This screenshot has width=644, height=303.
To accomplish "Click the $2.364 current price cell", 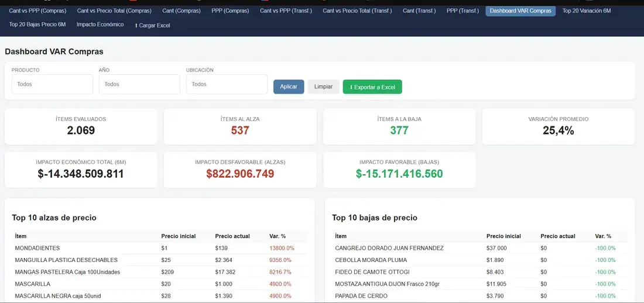I will (224, 260).
